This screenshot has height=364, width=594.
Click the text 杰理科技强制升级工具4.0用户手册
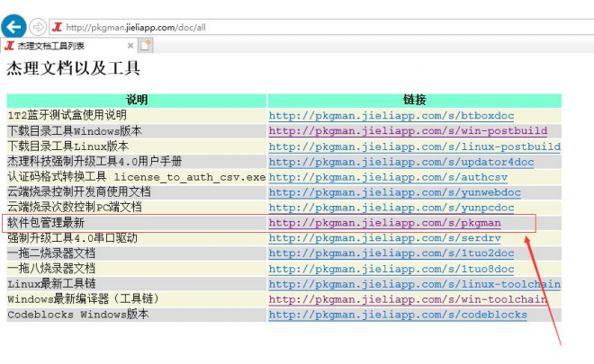(94, 162)
